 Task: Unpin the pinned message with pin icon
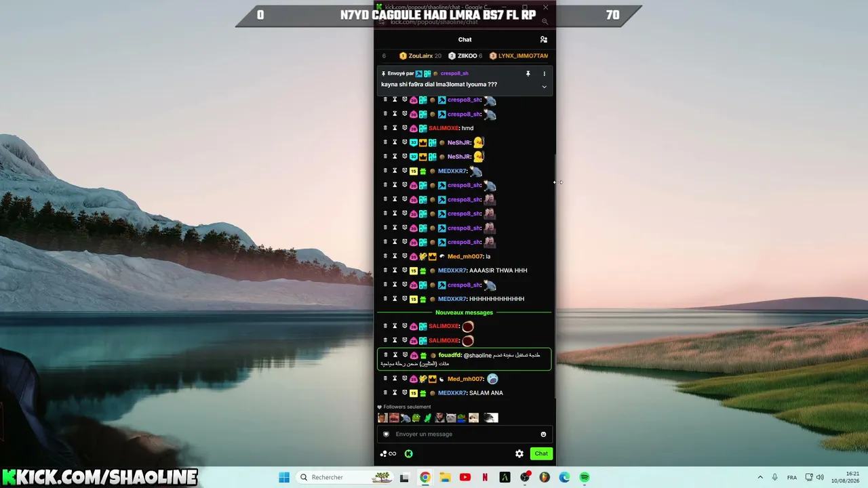[528, 73]
